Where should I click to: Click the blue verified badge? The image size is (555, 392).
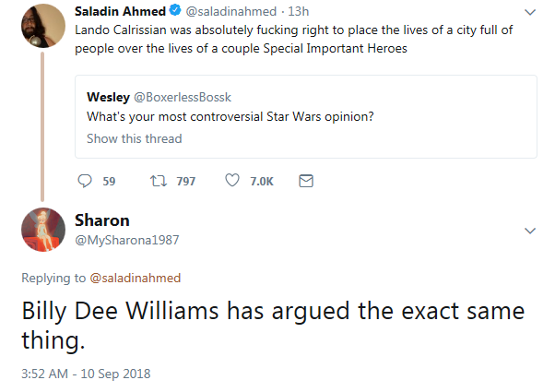point(171,11)
